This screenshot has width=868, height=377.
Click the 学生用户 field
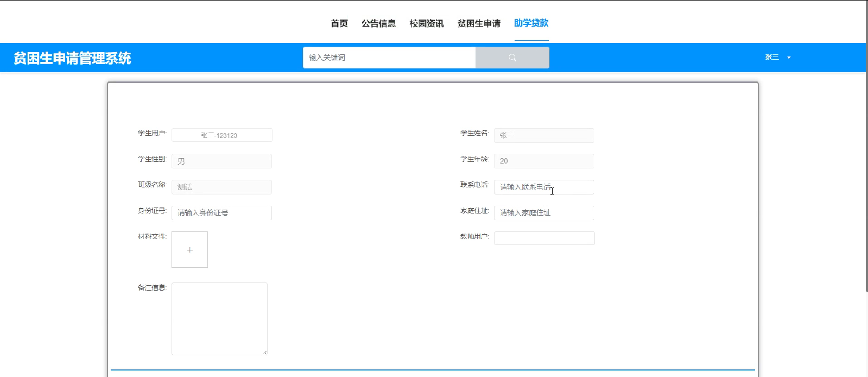[221, 135]
